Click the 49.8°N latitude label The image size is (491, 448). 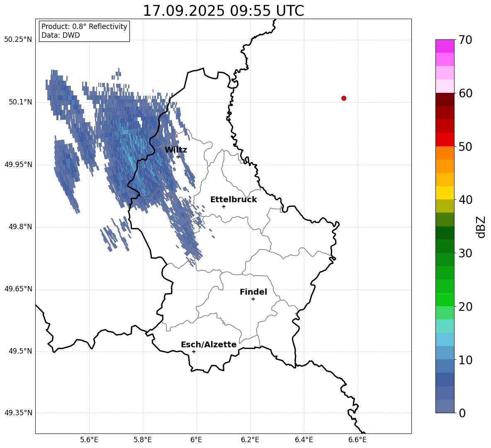coord(20,227)
